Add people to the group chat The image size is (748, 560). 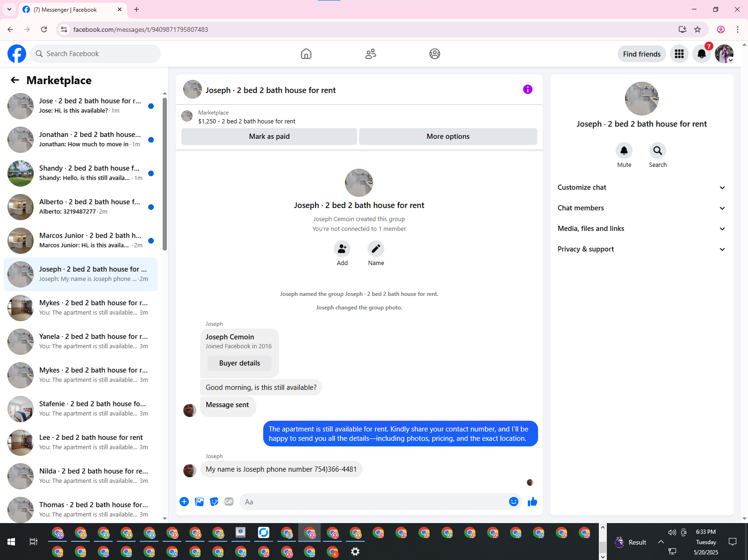tap(342, 249)
